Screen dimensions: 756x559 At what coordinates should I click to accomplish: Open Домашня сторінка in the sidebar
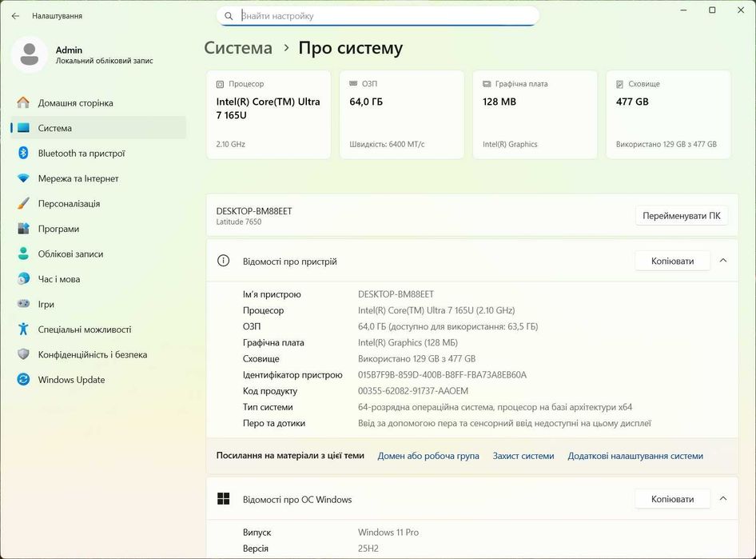(x=98, y=102)
